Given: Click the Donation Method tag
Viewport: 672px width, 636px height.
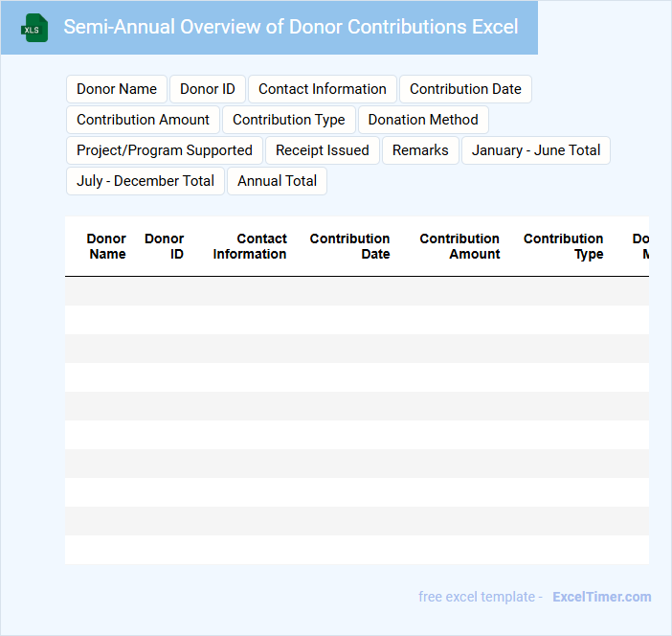Looking at the screenshot, I should pyautogui.click(x=423, y=120).
